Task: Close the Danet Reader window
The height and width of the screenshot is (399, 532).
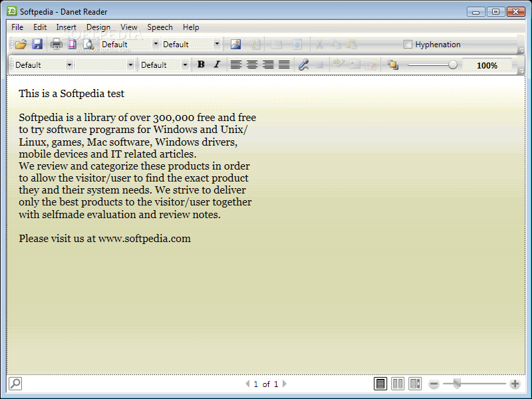Action: click(x=516, y=12)
